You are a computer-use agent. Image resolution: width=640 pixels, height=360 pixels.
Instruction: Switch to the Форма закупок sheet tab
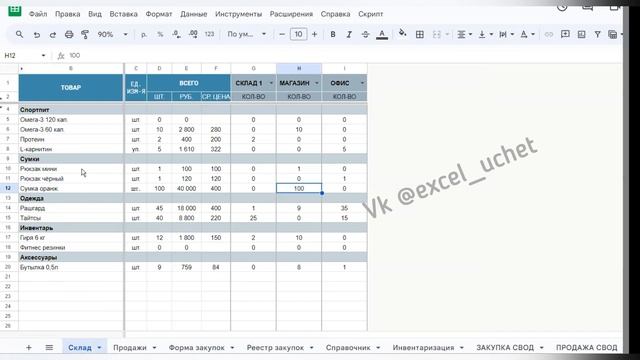pyautogui.click(x=196, y=348)
